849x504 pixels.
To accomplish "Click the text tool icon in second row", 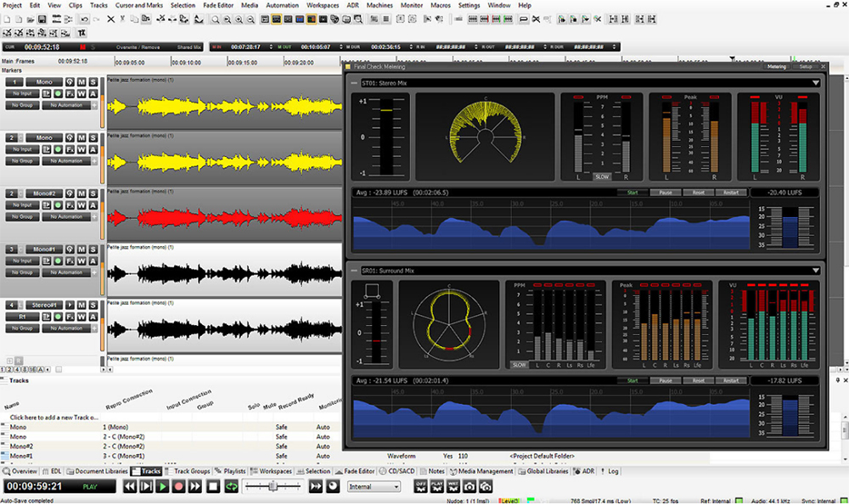I will (x=82, y=33).
